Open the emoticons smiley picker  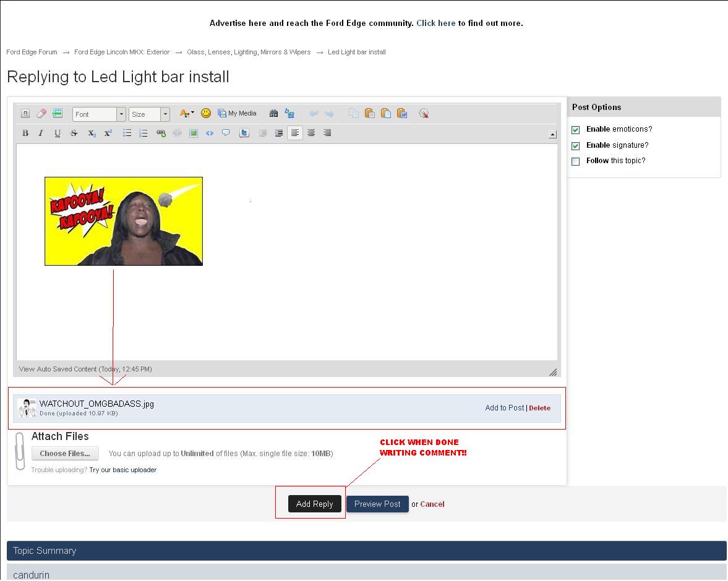point(206,113)
